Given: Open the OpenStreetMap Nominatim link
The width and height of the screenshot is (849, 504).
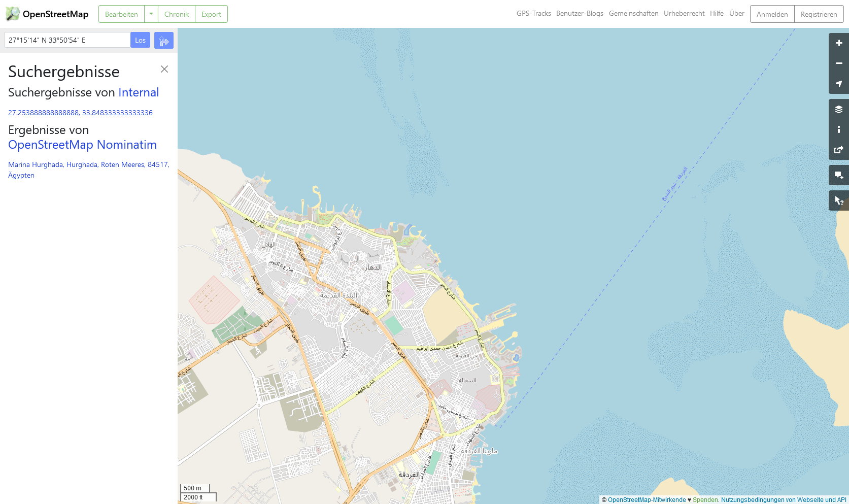Looking at the screenshot, I should click(82, 145).
